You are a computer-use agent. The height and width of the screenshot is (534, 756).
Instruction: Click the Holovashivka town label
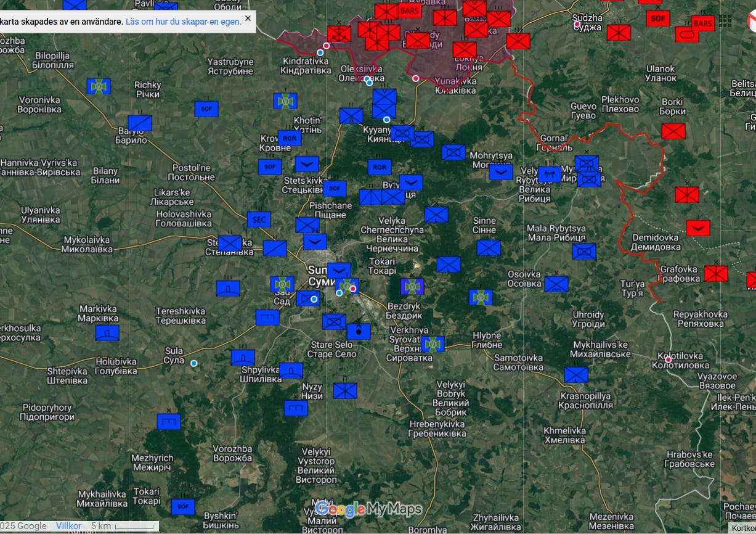coord(184,218)
